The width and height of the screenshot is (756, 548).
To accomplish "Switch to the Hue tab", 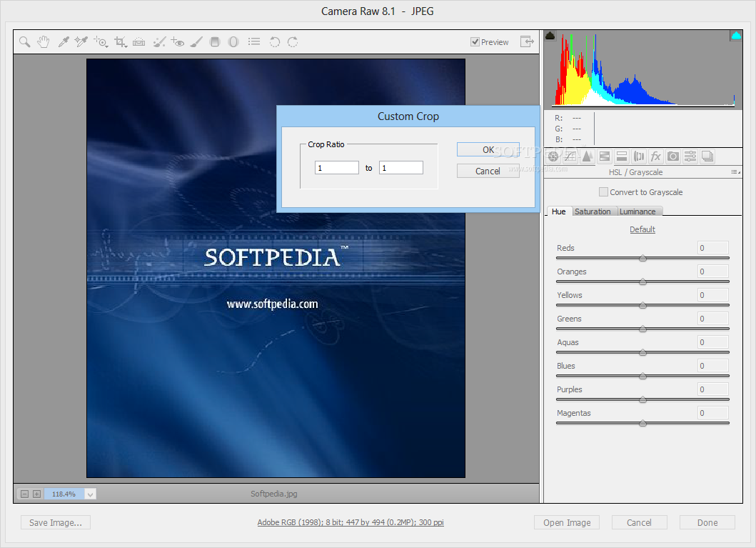I will point(558,211).
